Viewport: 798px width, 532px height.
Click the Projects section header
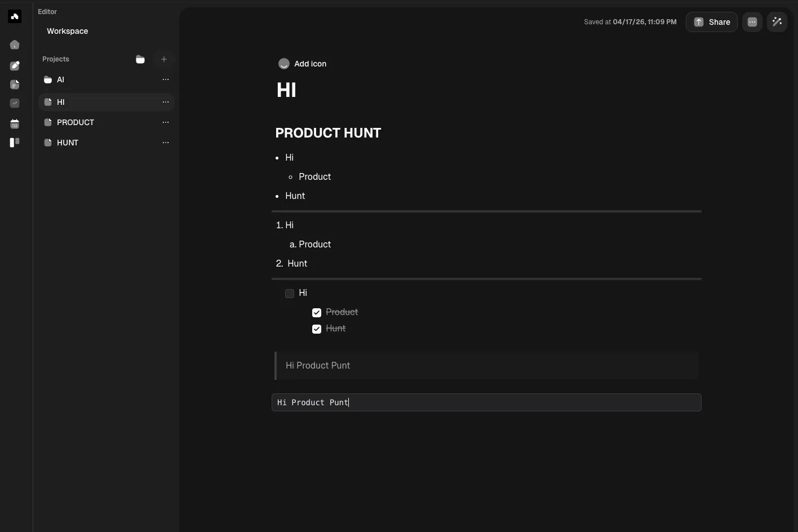point(56,59)
